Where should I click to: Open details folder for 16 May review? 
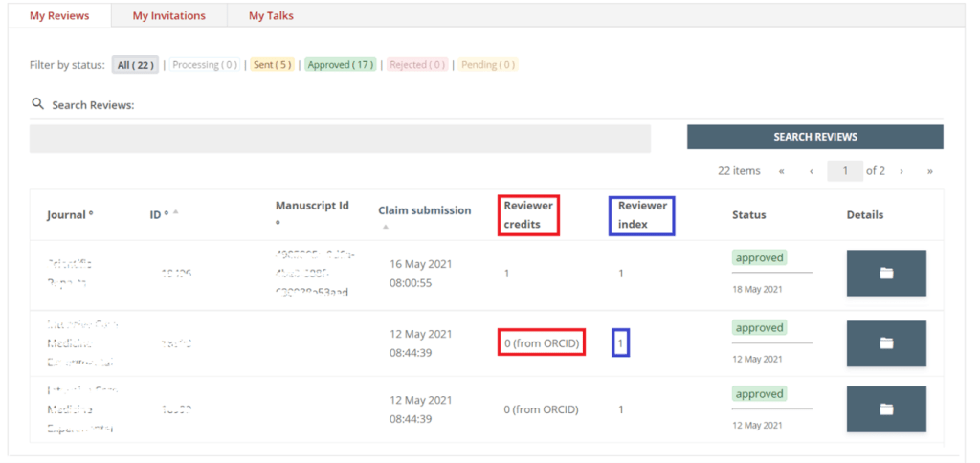tap(885, 273)
